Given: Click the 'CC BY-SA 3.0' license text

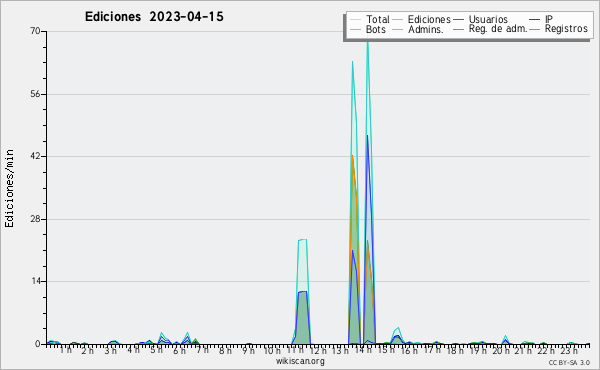Looking at the screenshot, I should pyautogui.click(x=569, y=362).
